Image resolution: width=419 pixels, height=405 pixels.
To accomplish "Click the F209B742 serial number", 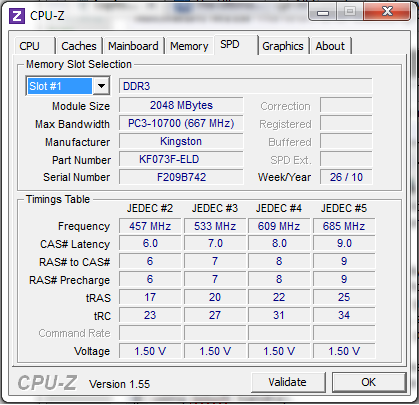I will (181, 177).
